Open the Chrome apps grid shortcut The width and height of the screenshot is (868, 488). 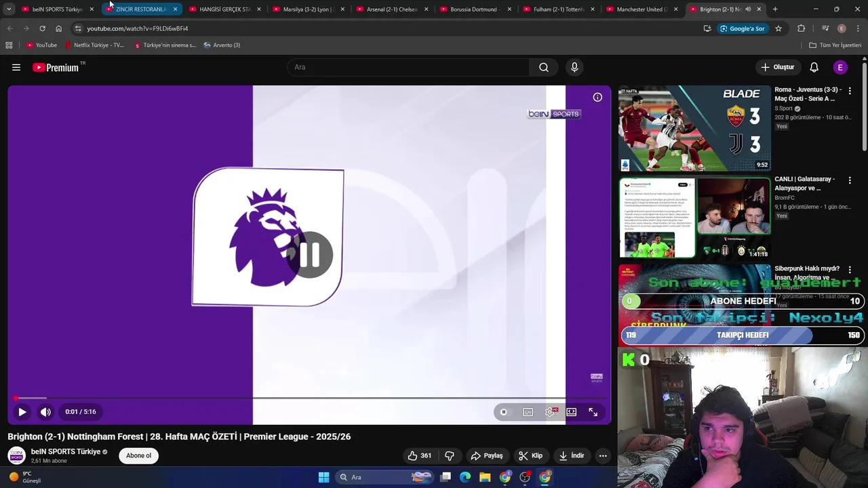[9, 45]
